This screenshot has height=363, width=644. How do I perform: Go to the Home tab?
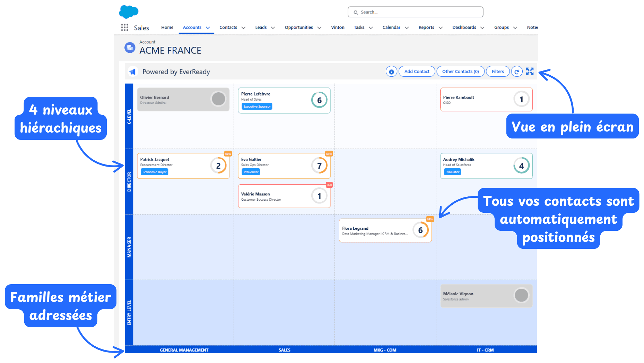167,27
